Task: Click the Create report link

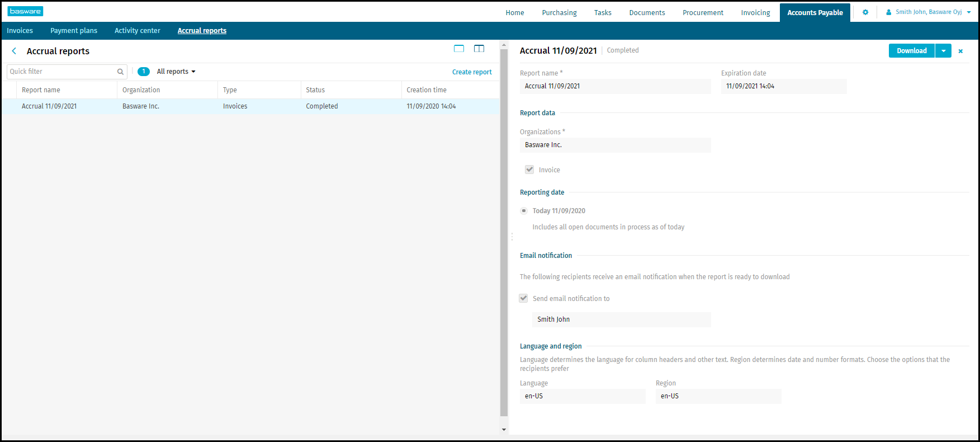Action: coord(472,72)
